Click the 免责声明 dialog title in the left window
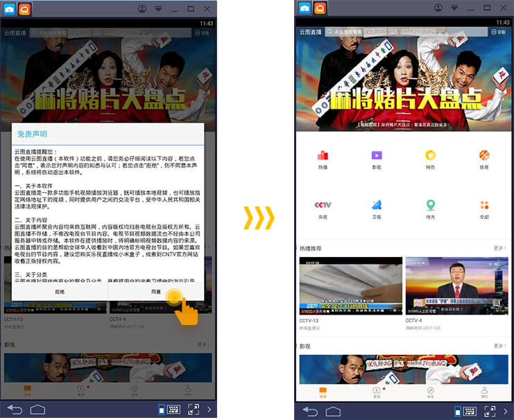Image resolution: width=514 pixels, height=420 pixels. [x=32, y=134]
